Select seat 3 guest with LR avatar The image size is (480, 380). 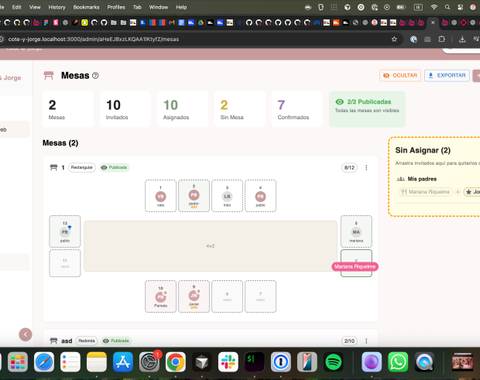[x=227, y=196]
